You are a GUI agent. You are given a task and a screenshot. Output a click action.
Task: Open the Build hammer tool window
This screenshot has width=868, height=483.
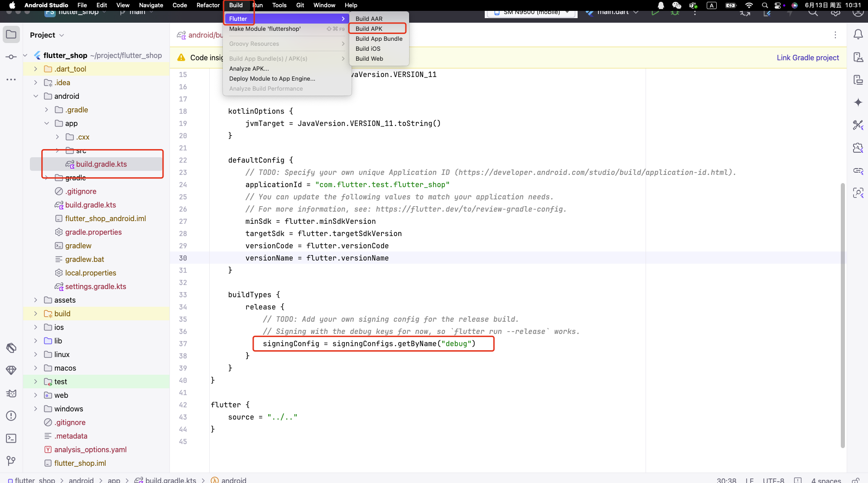11,348
